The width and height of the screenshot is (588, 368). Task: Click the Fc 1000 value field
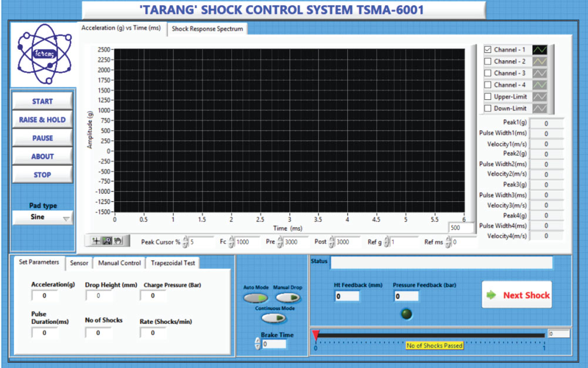pos(247,242)
